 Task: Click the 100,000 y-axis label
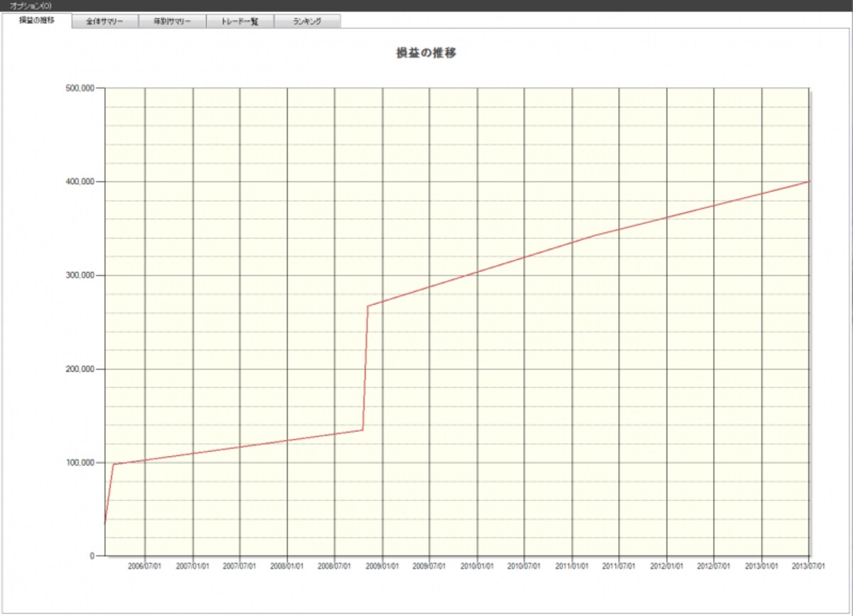(80, 463)
